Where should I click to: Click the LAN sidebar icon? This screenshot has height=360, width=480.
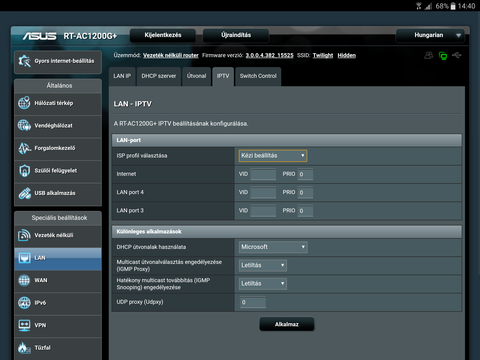(x=24, y=258)
